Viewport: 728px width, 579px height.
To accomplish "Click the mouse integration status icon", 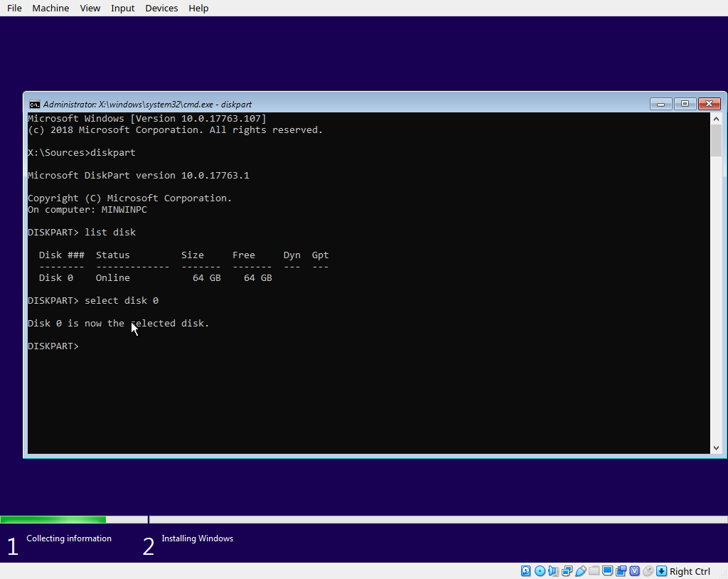I will click(x=648, y=571).
